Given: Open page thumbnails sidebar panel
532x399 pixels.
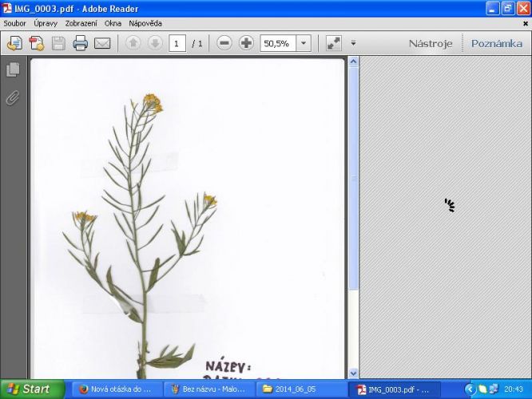Looking at the screenshot, I should coord(13,69).
